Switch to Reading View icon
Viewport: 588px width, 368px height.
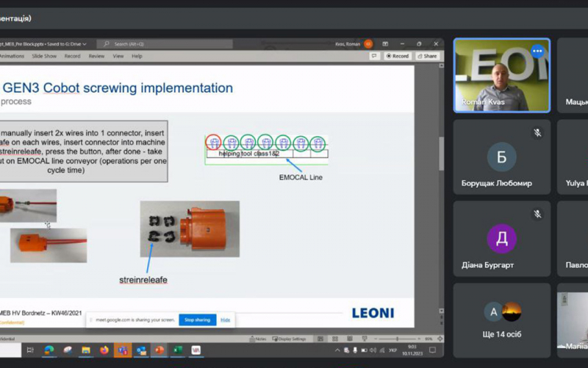(x=350, y=339)
